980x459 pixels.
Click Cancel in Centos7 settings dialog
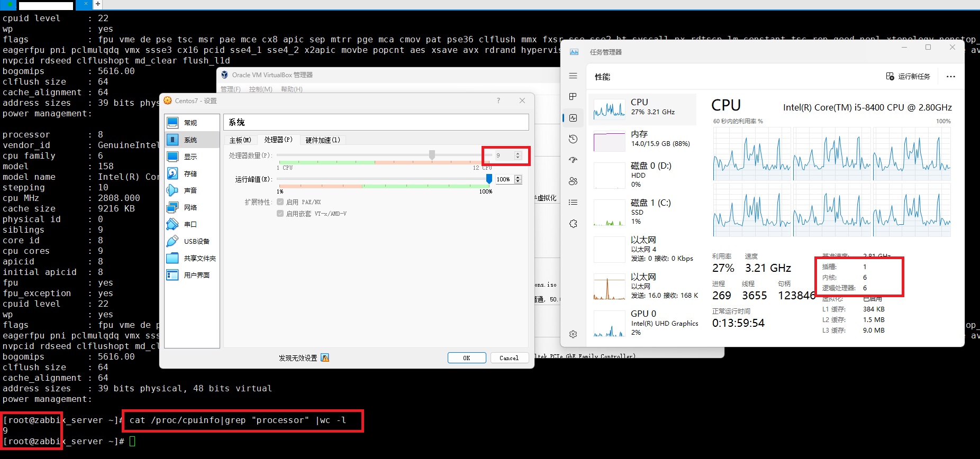(509, 358)
